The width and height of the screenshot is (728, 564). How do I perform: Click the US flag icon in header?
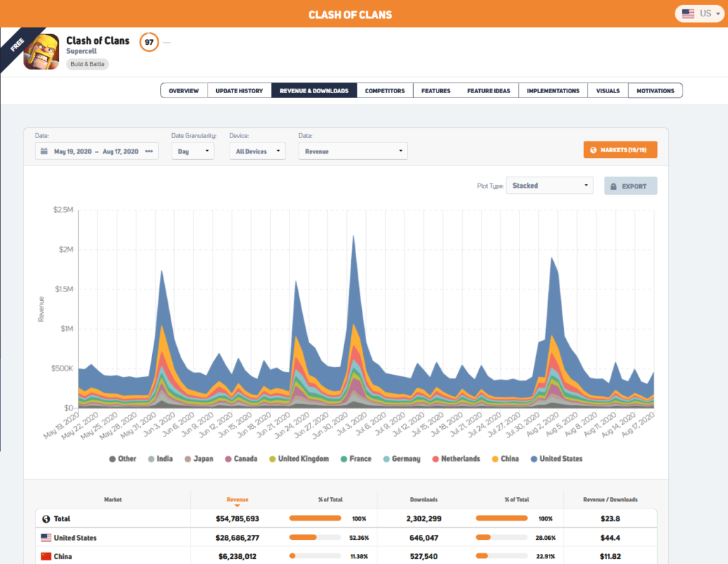coord(688,14)
